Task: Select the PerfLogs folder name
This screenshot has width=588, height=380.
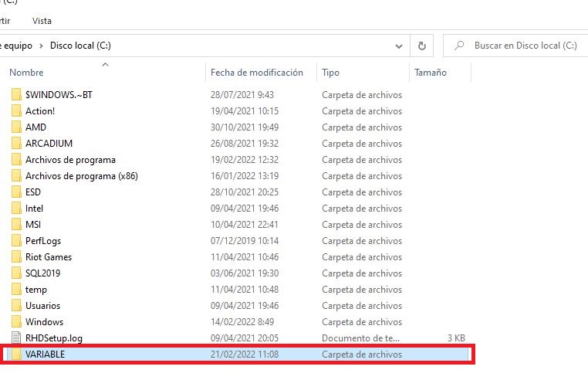Action: [43, 241]
